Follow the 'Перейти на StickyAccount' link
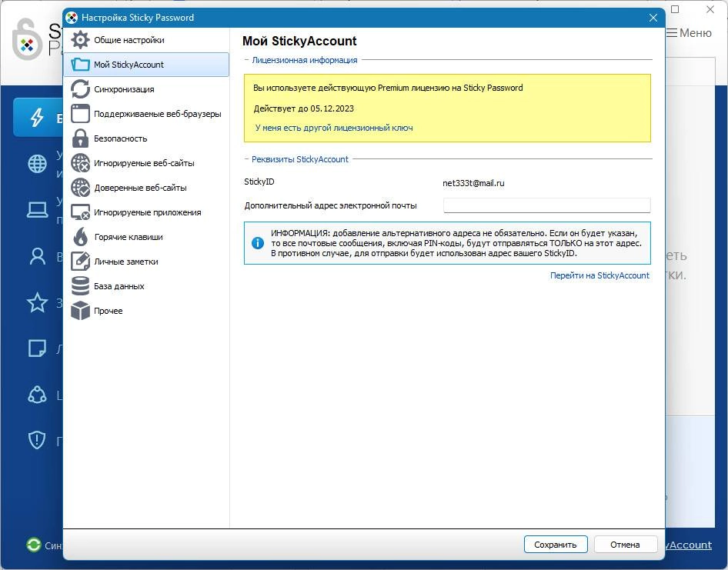This screenshot has height=570, width=728. click(x=599, y=275)
